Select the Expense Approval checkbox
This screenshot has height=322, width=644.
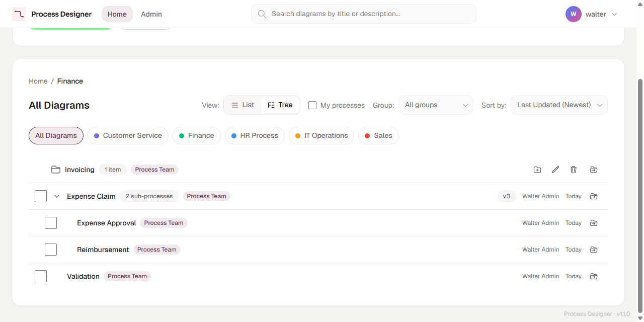click(x=51, y=223)
